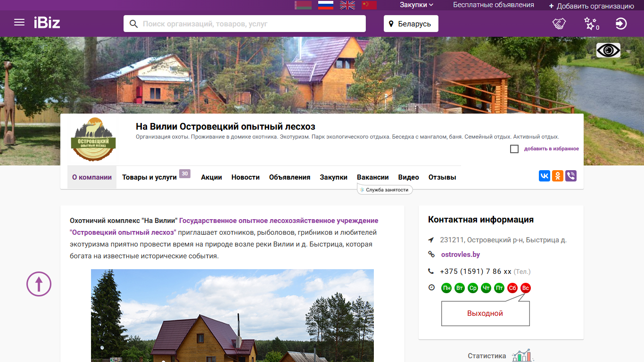Click the scroll-to-top arrow button
The height and width of the screenshot is (362, 644).
click(x=39, y=284)
